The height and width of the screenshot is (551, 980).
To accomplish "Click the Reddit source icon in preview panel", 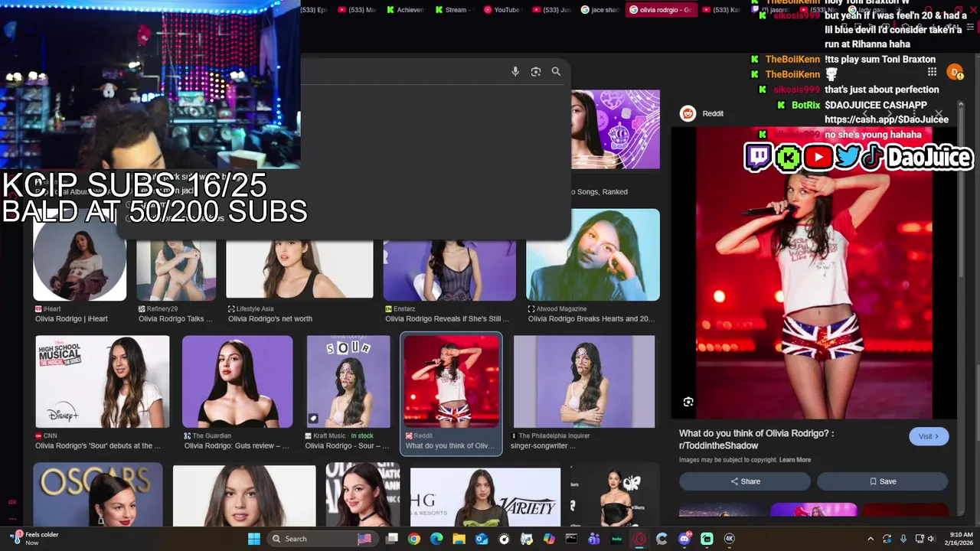I will (x=688, y=113).
